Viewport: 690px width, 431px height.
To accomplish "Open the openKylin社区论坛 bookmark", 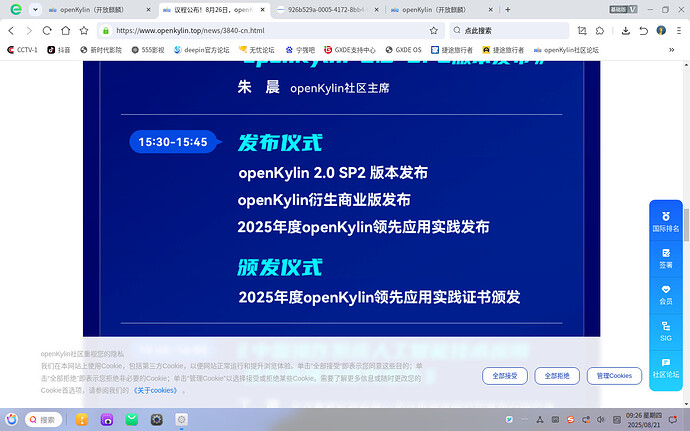I will click(x=566, y=50).
